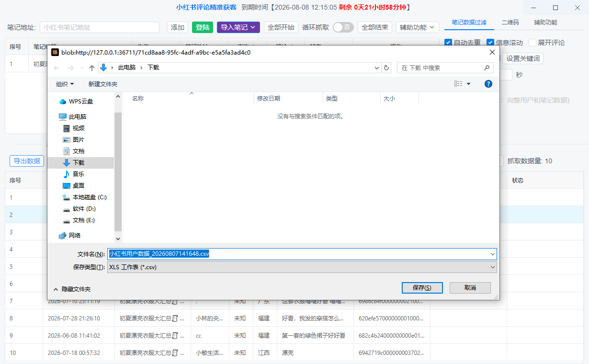Click the up-one-level arrow in dialog
This screenshot has height=364, width=589.
[x=92, y=68]
